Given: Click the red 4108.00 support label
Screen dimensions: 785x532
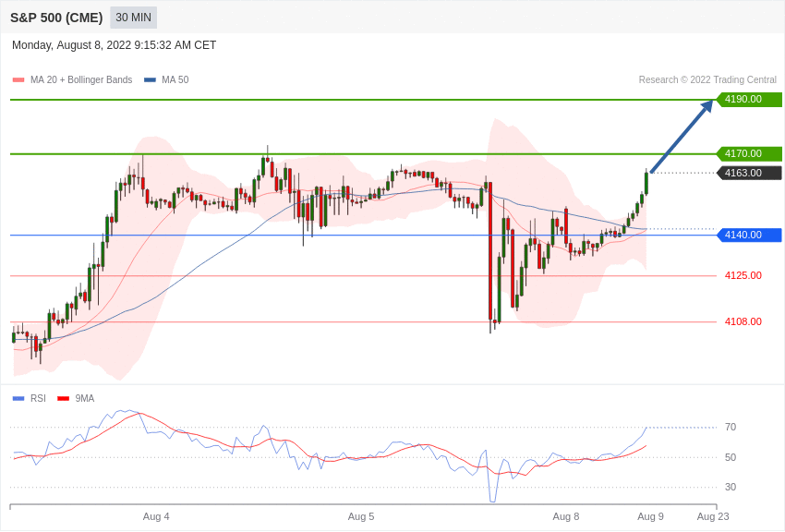Looking at the screenshot, I should (743, 321).
